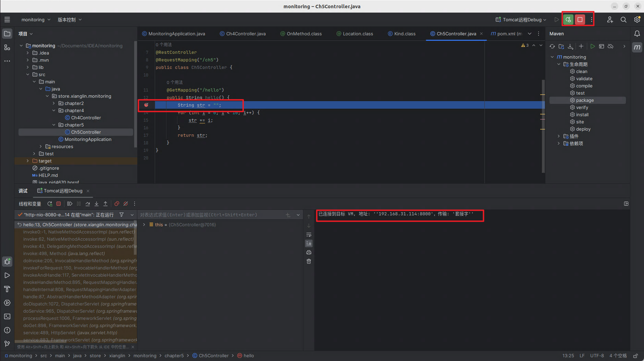
Task: Collapse the 生命周期 Maven node
Action: (x=559, y=64)
